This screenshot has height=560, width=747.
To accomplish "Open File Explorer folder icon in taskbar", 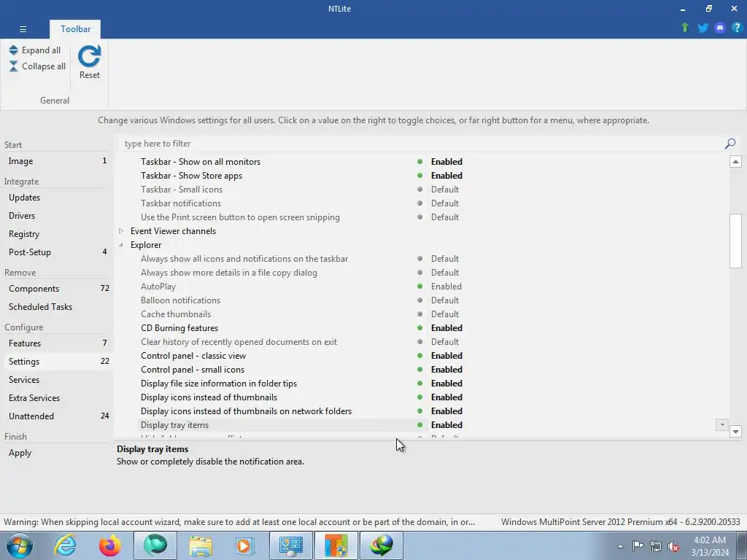I will (201, 545).
